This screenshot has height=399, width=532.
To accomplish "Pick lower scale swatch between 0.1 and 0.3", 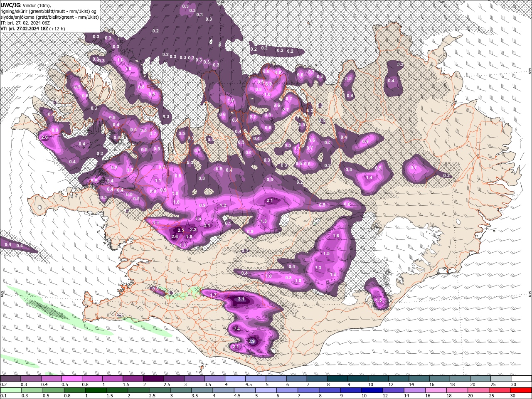I will [10, 390].
